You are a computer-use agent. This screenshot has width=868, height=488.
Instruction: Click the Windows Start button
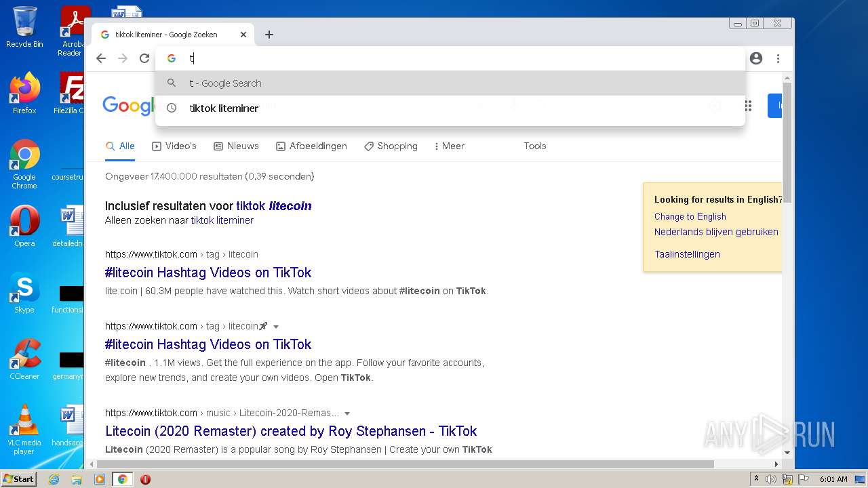tap(19, 479)
